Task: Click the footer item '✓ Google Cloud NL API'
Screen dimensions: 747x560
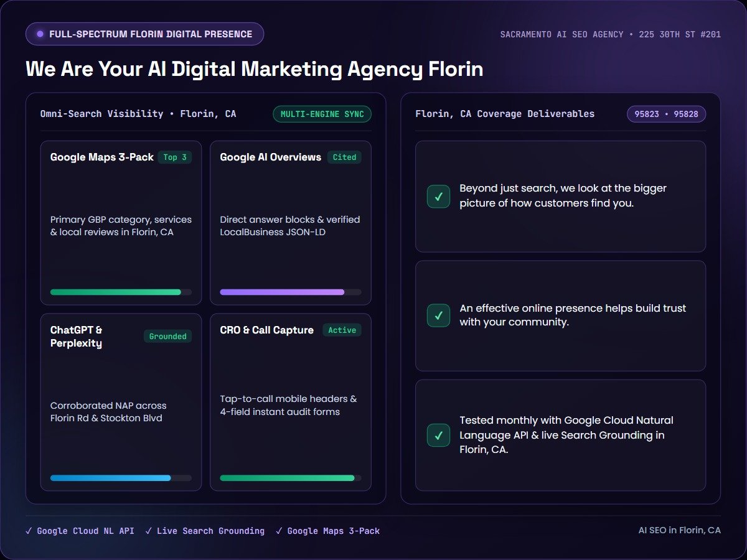Action: click(80, 531)
